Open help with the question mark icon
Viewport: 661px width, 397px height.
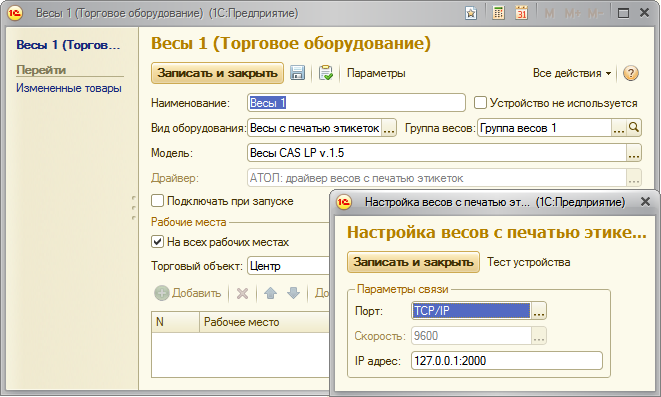pos(631,73)
